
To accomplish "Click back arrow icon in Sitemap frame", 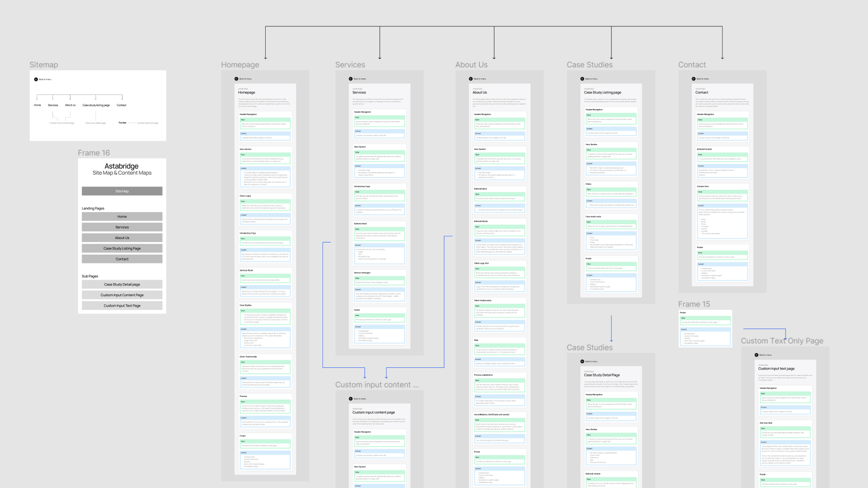I will [x=36, y=80].
